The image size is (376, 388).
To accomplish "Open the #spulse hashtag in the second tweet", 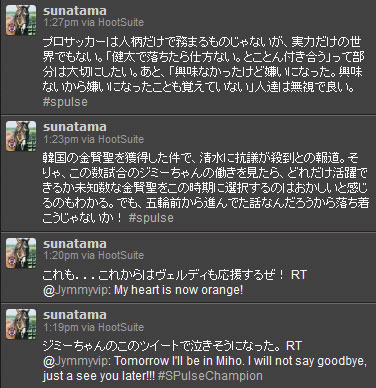I will pos(151,218).
